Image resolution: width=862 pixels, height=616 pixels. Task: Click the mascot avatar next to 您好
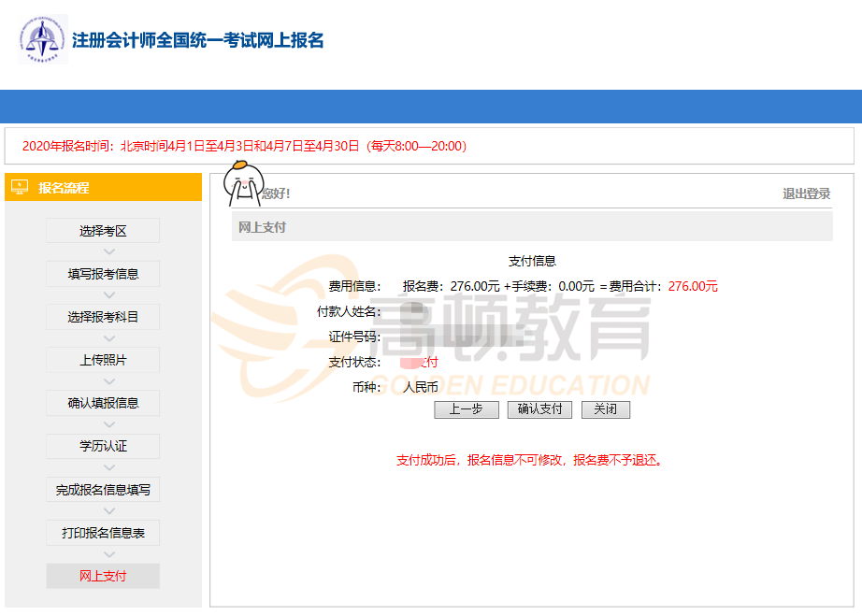click(x=243, y=183)
